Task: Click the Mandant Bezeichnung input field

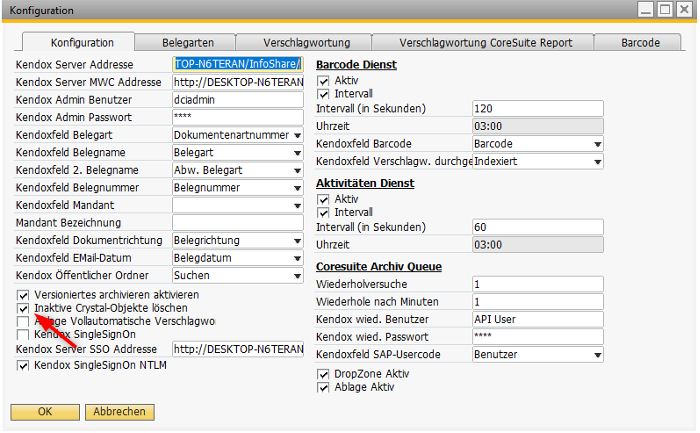Action: coord(237,222)
